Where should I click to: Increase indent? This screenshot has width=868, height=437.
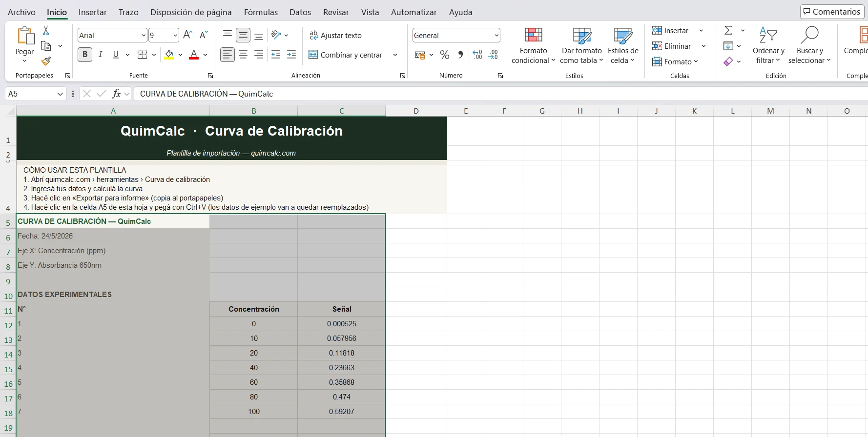pos(291,55)
